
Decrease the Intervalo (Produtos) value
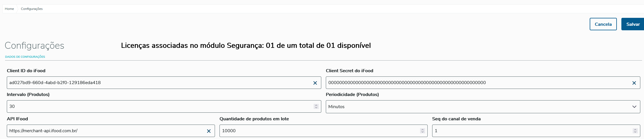pos(316,108)
